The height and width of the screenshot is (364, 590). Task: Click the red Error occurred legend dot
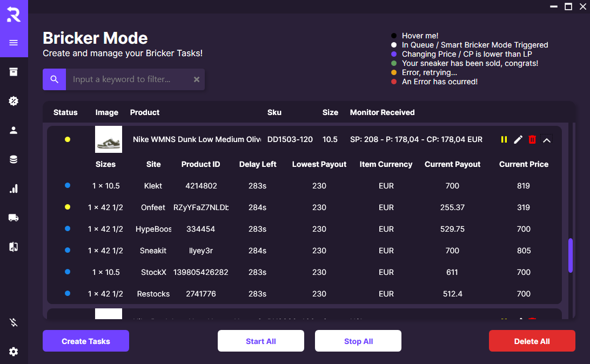(x=394, y=82)
